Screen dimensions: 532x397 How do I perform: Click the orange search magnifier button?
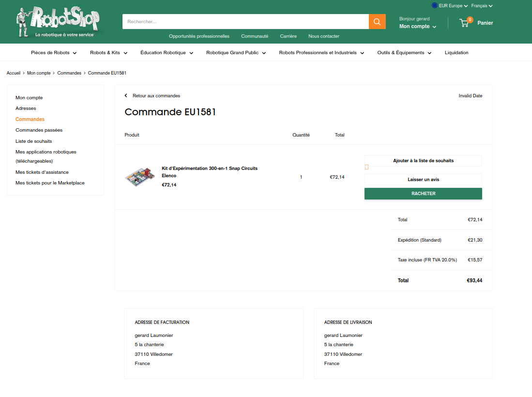(x=377, y=22)
